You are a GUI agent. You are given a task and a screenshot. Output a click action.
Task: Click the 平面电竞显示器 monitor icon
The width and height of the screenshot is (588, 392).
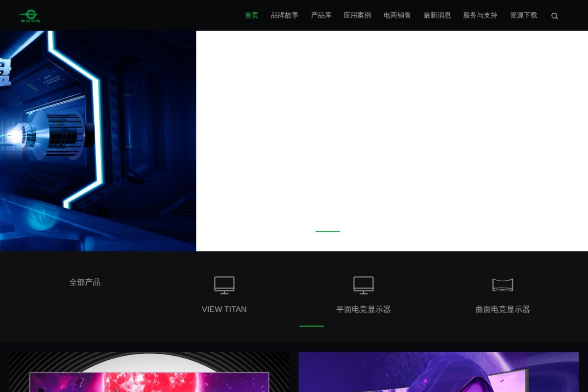tap(364, 285)
